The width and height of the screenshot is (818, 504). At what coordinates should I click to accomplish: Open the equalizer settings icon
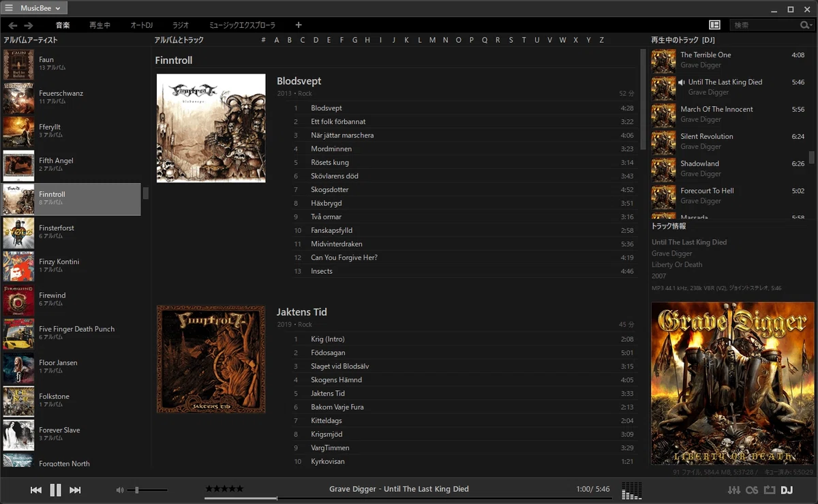(x=734, y=490)
